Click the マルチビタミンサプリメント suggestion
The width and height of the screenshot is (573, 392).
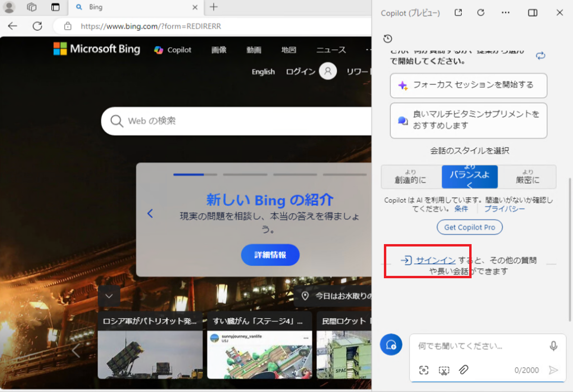coord(469,120)
